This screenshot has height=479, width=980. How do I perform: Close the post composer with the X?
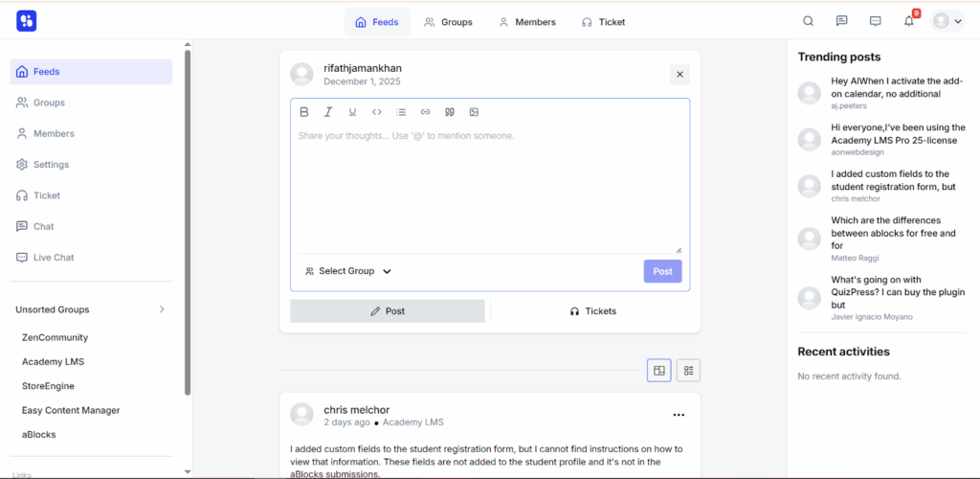(x=680, y=75)
